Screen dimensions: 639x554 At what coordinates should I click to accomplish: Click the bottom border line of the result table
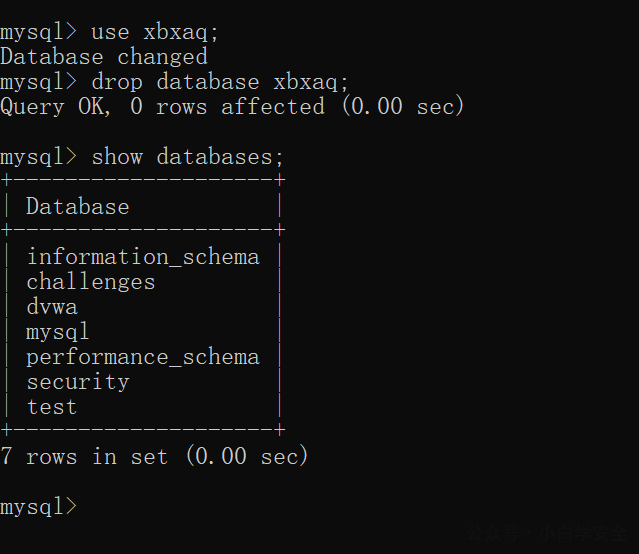coord(143,429)
